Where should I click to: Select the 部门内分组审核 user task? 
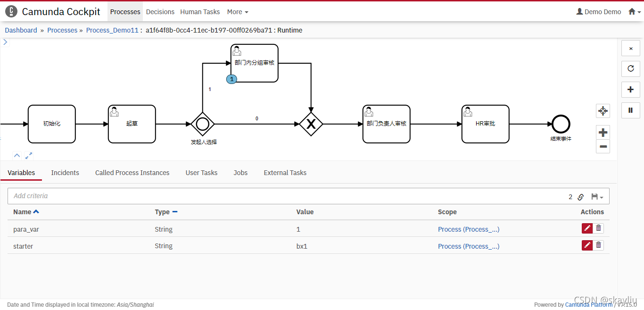[x=255, y=63]
